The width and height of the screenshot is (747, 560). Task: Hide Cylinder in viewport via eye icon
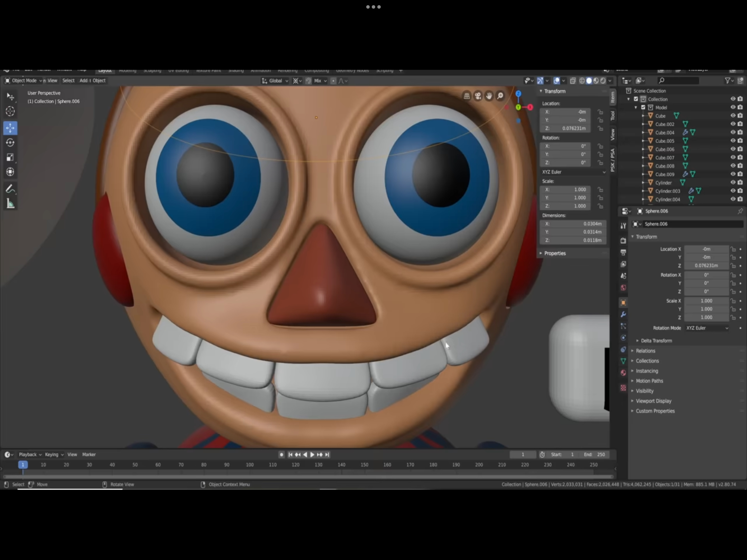(x=732, y=183)
